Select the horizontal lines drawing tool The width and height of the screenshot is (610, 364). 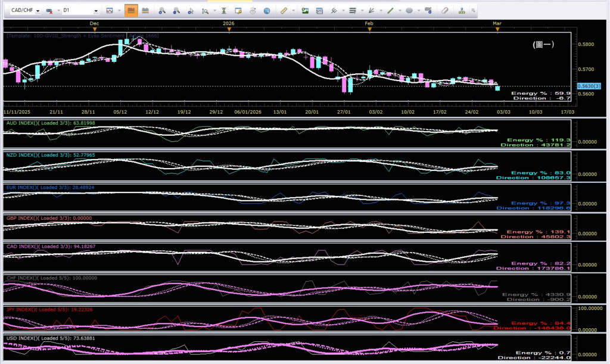pos(353,11)
